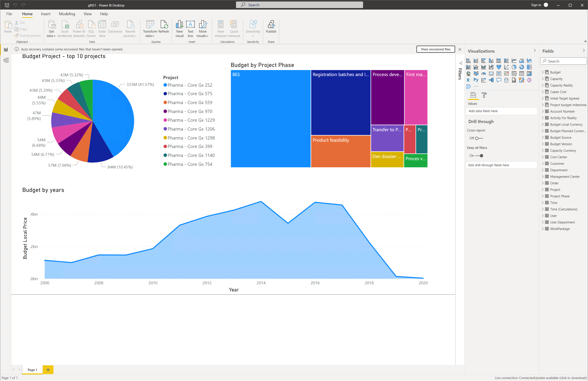Viewport: 588px width, 381px height.
Task: Pick the gauge visualization icon
Action: [484, 73]
